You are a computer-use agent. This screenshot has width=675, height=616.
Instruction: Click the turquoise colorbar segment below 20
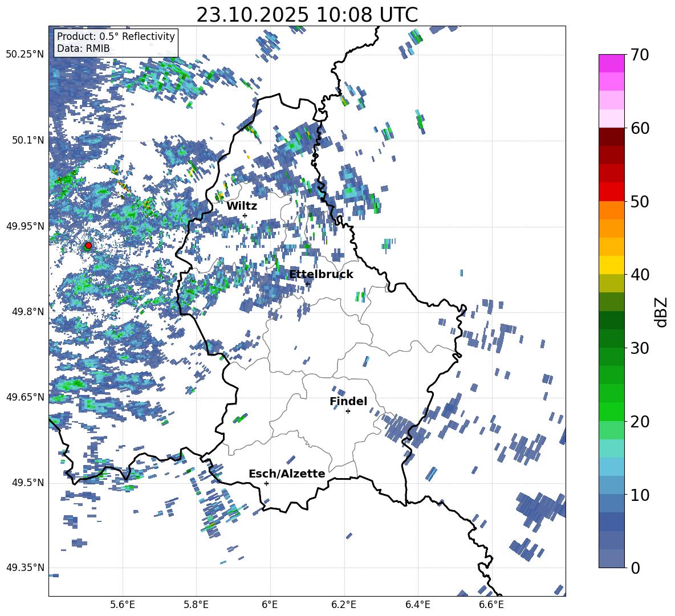tap(612, 448)
